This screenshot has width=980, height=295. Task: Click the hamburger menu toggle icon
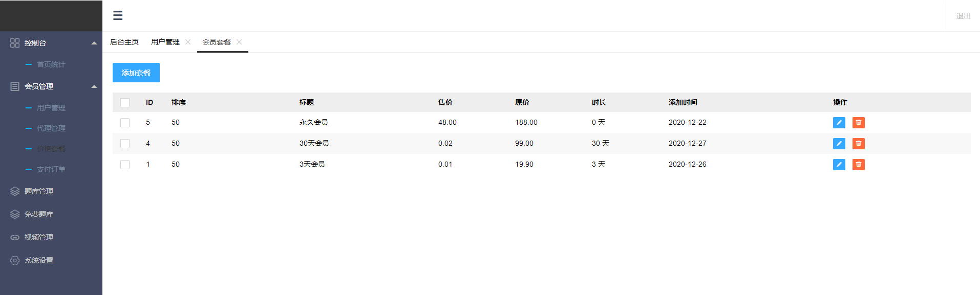click(118, 15)
